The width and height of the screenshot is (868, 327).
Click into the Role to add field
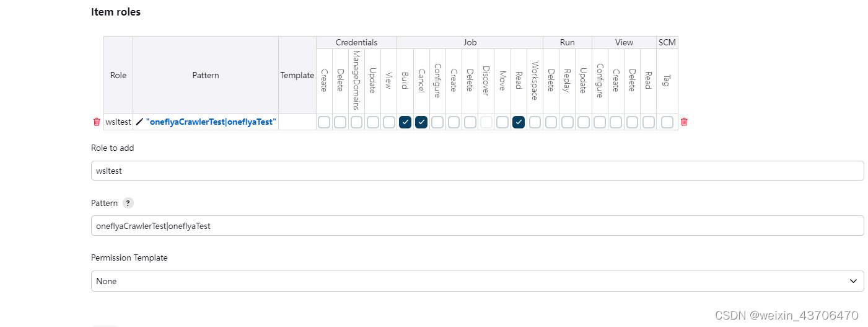[x=477, y=171]
